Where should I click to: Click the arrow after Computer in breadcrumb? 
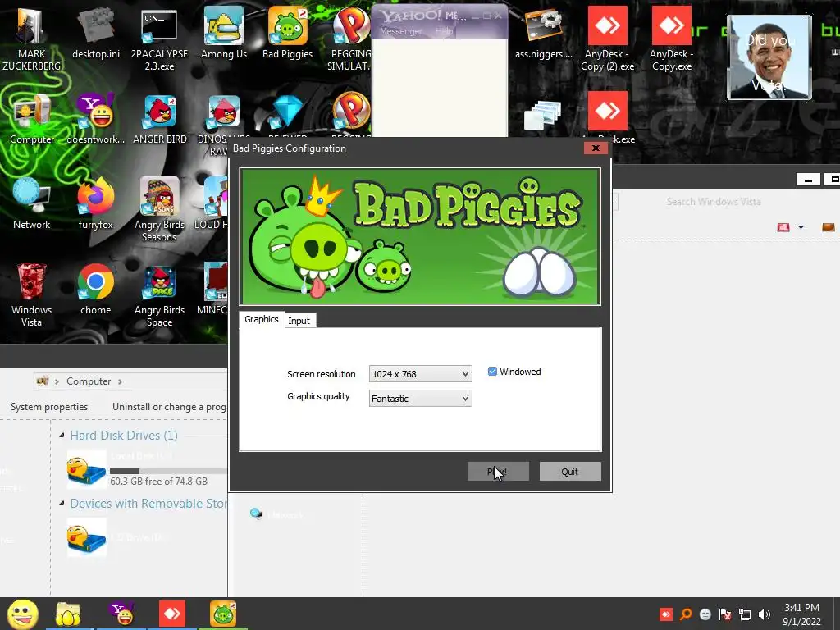(120, 381)
